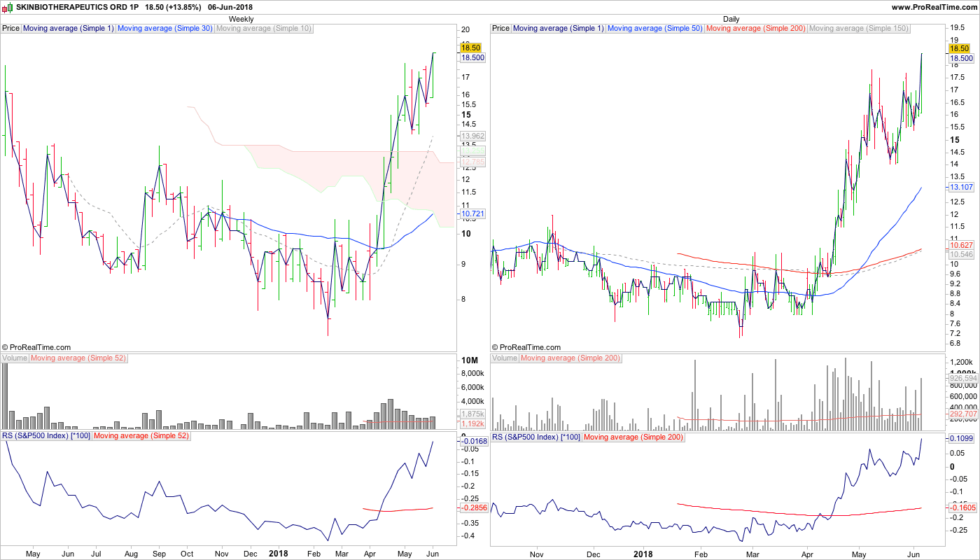980x560 pixels.
Task: Click the grey 10.546 moving average value tag
Action: 962,255
